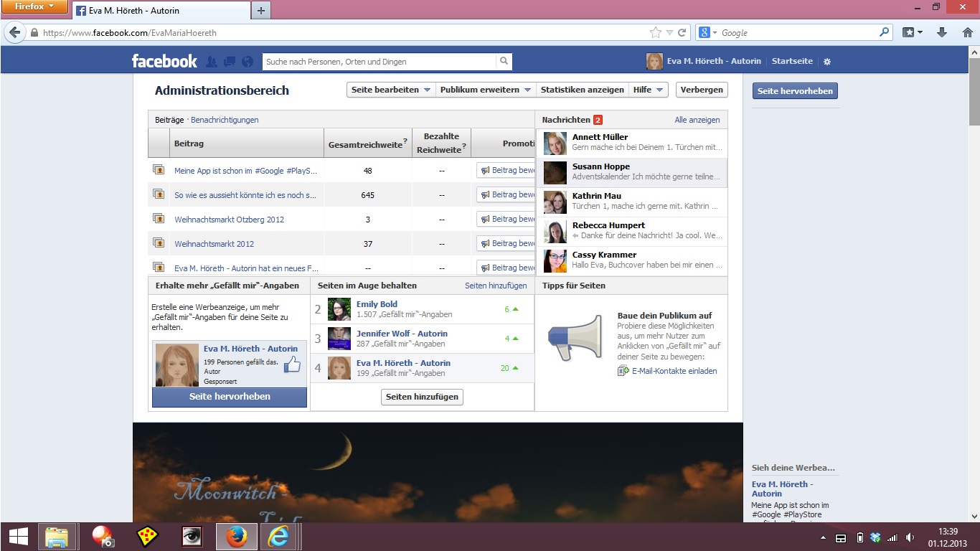Click Gesamtreichweite column header
This screenshot has height=551, width=980.
(368, 143)
